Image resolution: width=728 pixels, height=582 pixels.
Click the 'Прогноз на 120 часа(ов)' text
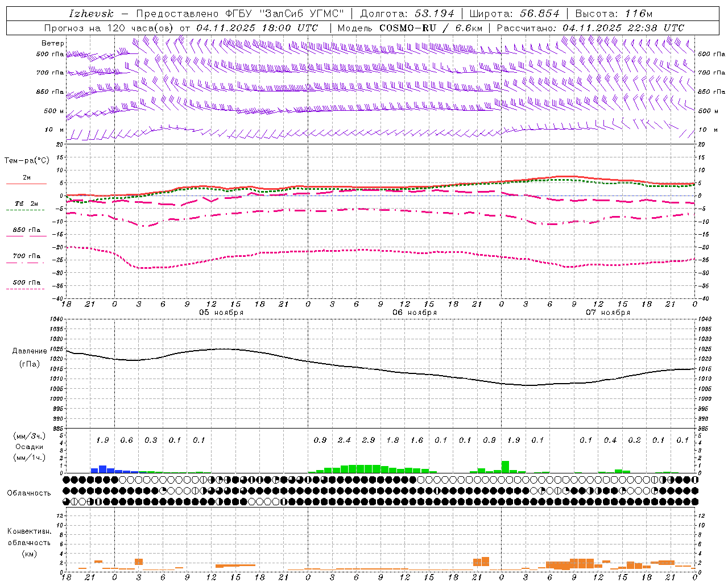tap(109, 28)
